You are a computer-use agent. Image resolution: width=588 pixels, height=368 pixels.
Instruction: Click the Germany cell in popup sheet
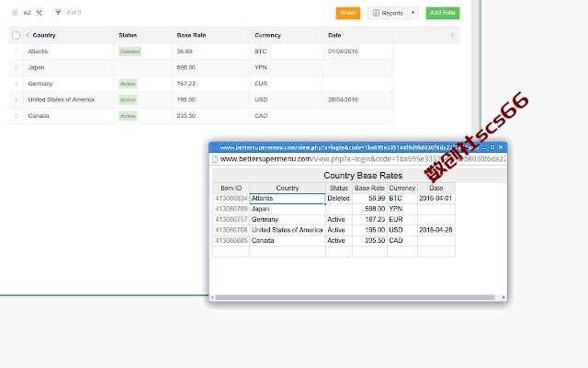pos(288,219)
